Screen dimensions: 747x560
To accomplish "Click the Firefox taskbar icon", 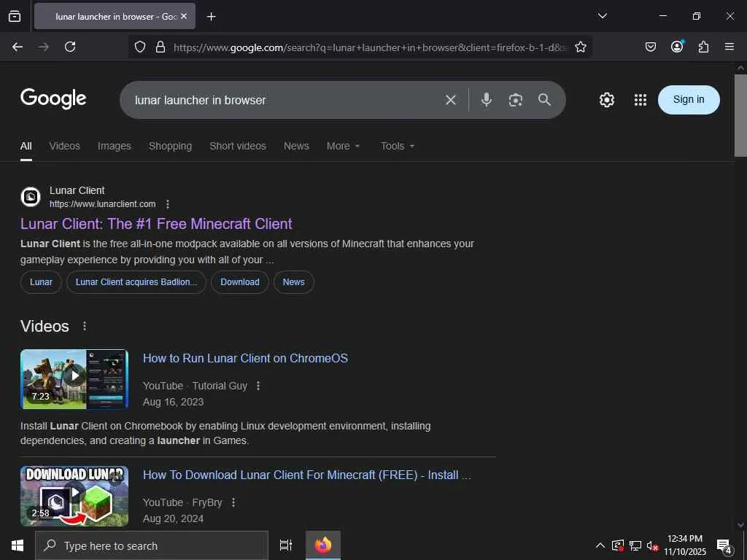I will tap(323, 545).
